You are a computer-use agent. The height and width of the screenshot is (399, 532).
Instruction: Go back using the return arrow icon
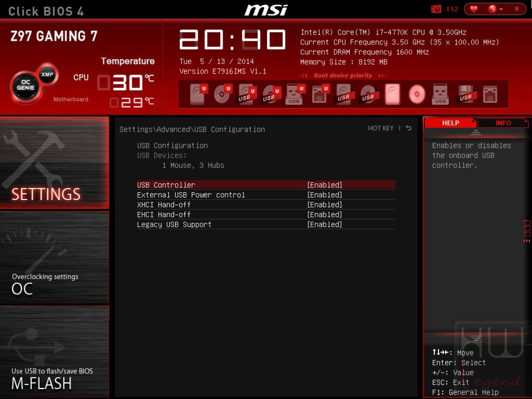coord(409,128)
